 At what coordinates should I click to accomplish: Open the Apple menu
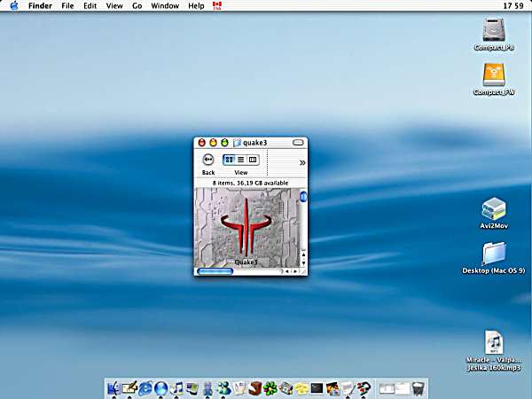(x=14, y=6)
